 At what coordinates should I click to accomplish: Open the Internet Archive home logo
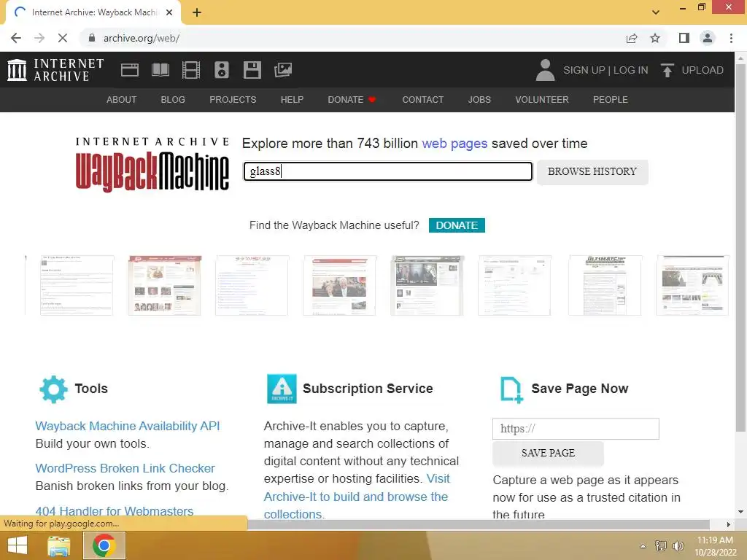55,70
